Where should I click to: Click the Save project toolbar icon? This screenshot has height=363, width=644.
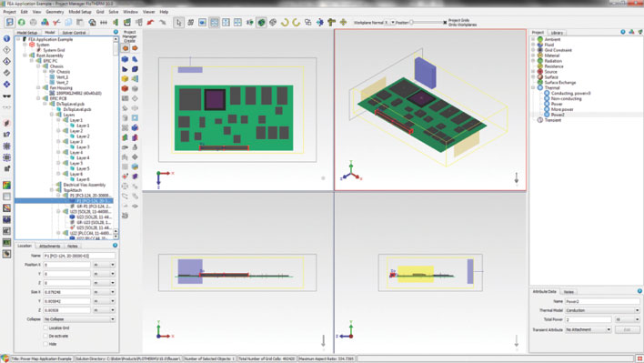pos(9,22)
